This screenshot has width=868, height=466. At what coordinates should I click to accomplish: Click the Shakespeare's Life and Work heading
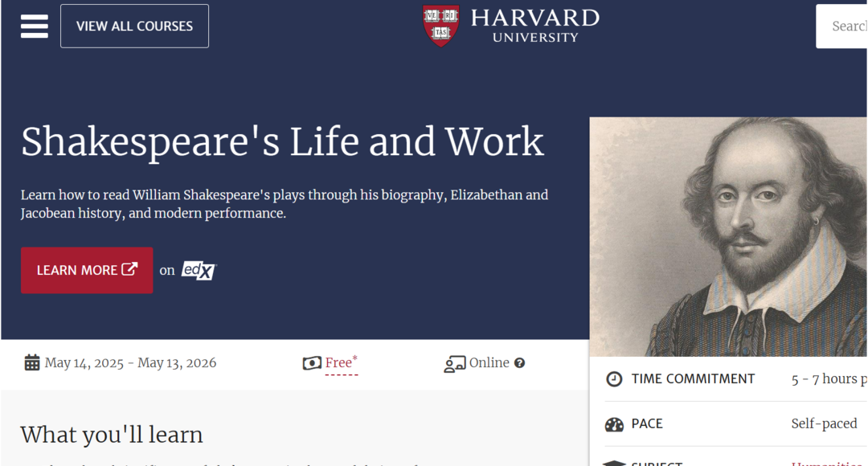click(282, 141)
